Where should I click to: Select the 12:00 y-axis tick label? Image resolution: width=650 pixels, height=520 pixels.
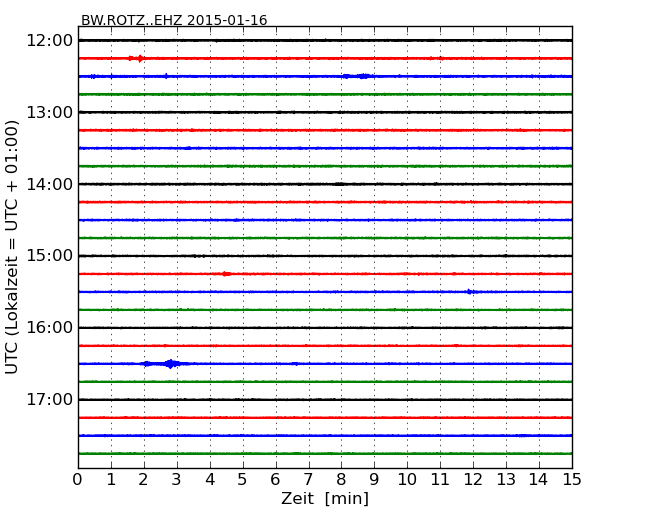[50, 41]
